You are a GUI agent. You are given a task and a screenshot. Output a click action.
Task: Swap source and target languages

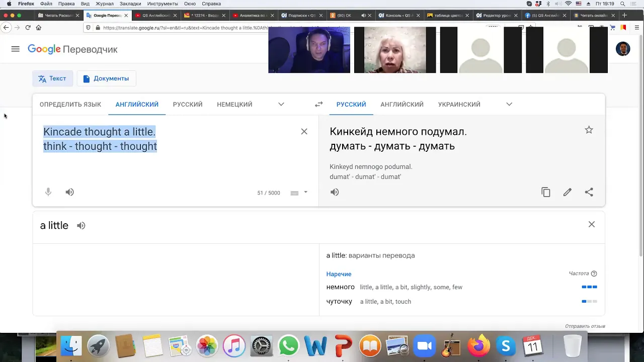click(318, 104)
